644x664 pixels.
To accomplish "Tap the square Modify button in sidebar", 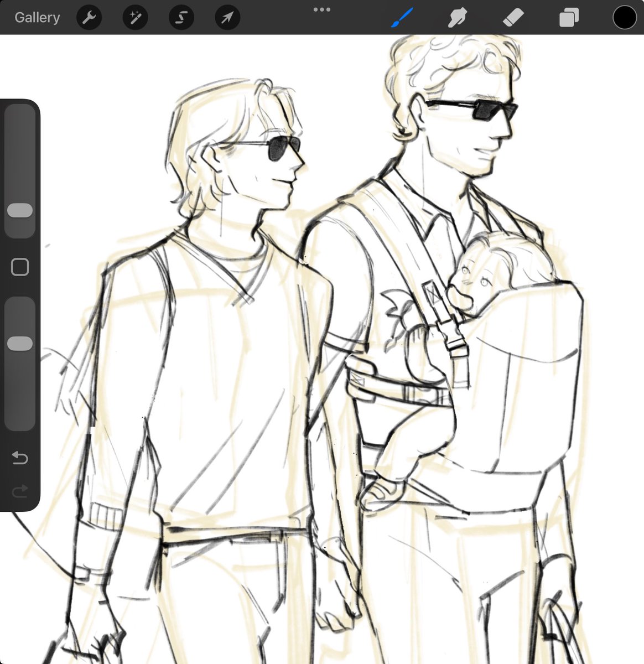I will [20, 267].
